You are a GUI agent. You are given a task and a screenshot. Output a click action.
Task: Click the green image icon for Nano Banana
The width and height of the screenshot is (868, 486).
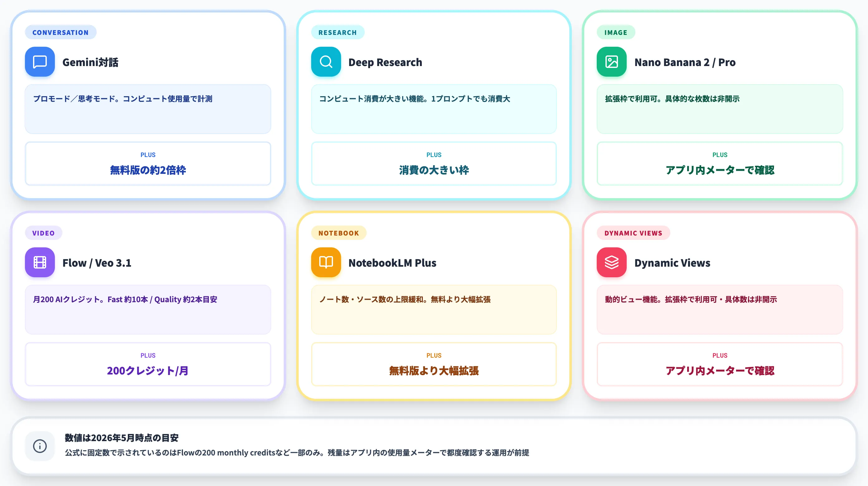click(612, 62)
